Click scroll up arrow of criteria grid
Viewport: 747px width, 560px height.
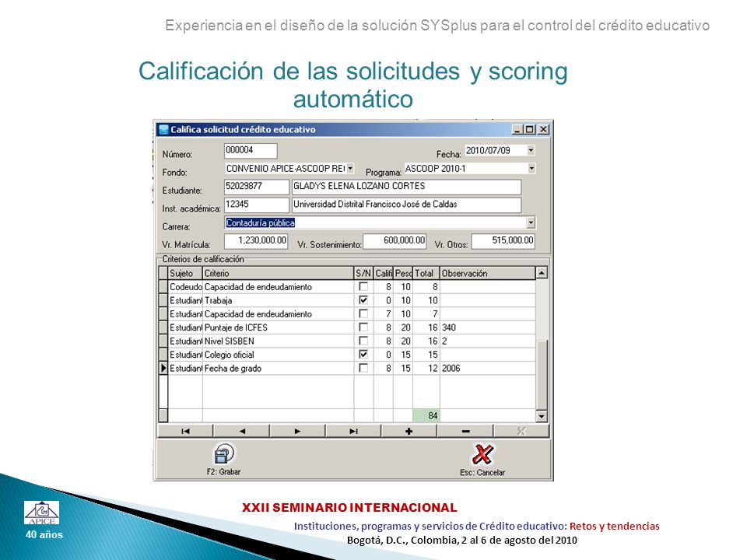coord(542,273)
